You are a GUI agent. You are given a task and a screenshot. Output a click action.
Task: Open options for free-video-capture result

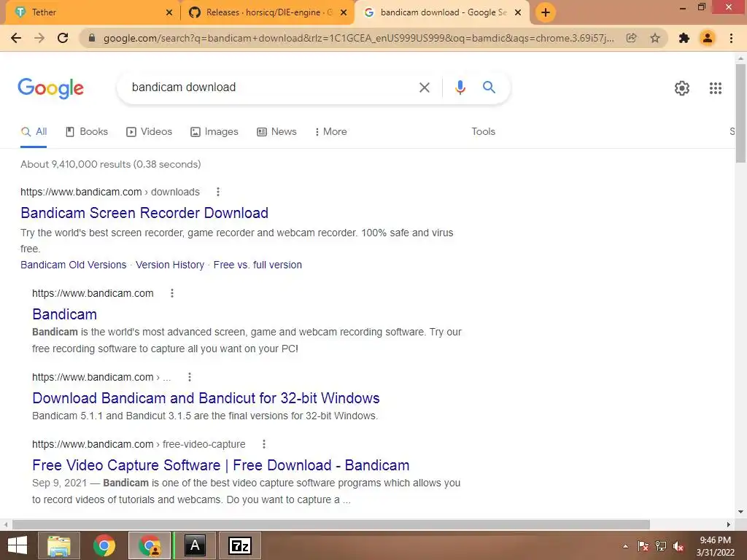263,444
